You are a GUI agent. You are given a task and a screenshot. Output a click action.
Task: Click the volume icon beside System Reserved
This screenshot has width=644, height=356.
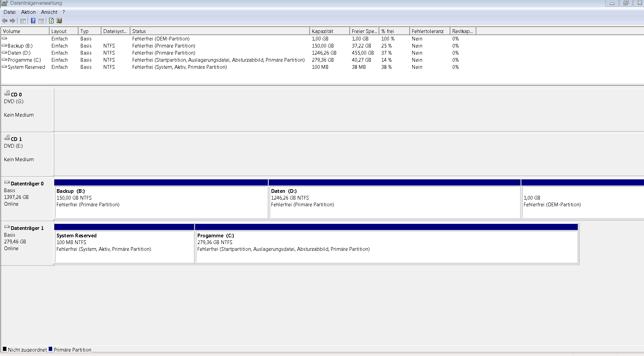pos(4,66)
